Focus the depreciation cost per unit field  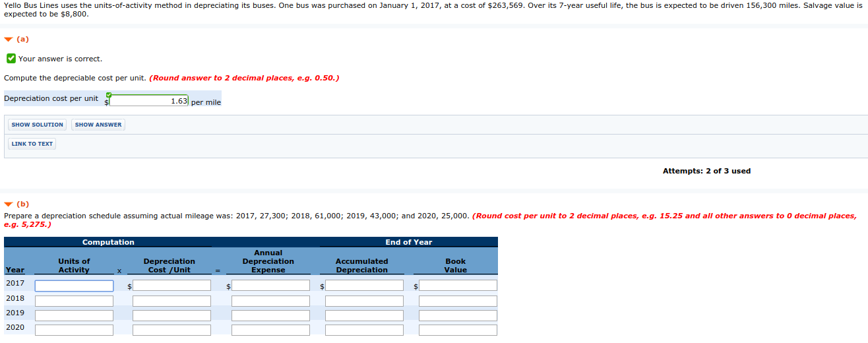tap(149, 101)
